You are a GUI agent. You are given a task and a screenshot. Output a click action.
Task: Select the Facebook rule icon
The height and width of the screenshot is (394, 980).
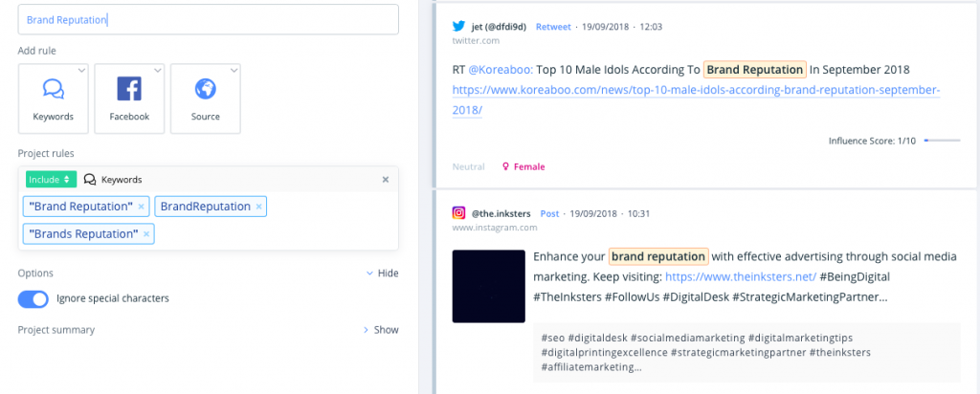click(129, 90)
